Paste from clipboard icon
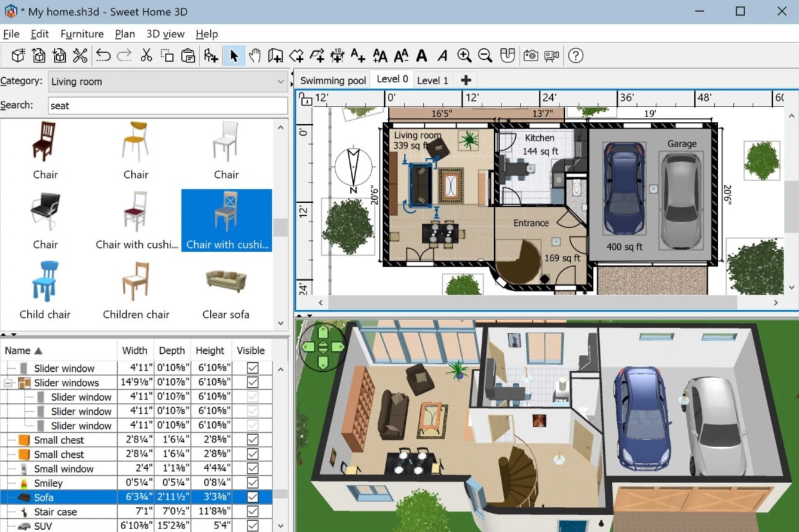Screen dimensions: 799x532 pos(188,56)
